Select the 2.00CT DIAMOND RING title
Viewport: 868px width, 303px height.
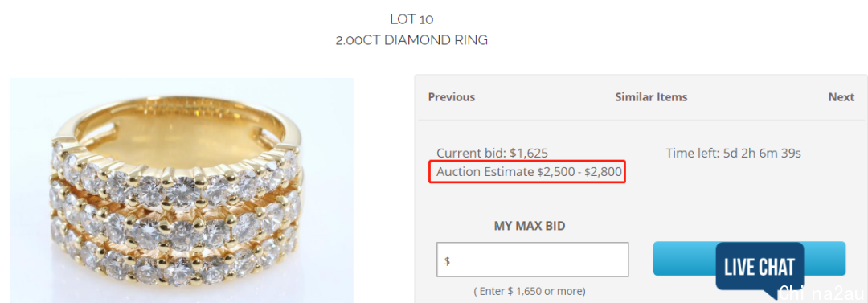(411, 40)
